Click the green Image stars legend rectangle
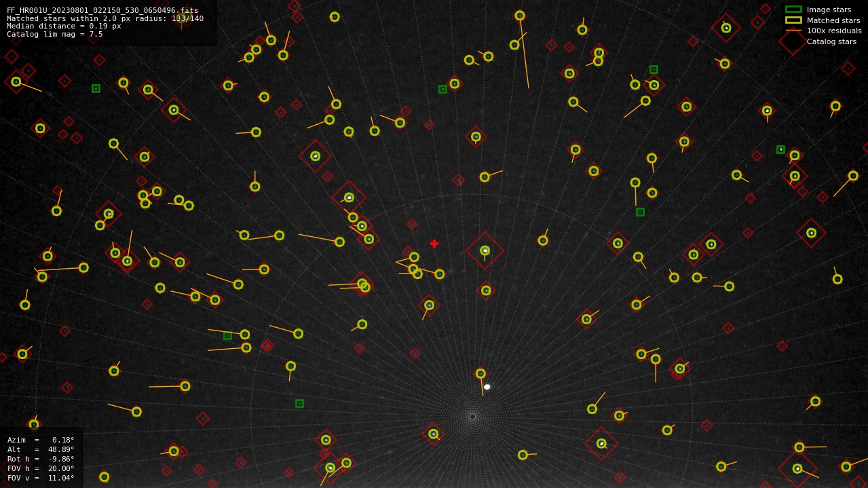 click(793, 10)
